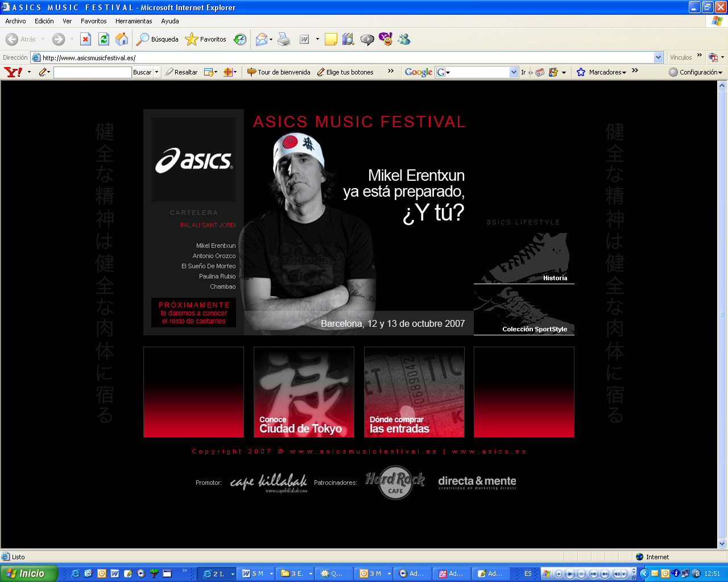Click the Yahoo Messenger smiley icon
Screen dimensions: 728x582
pyautogui.click(x=386, y=39)
